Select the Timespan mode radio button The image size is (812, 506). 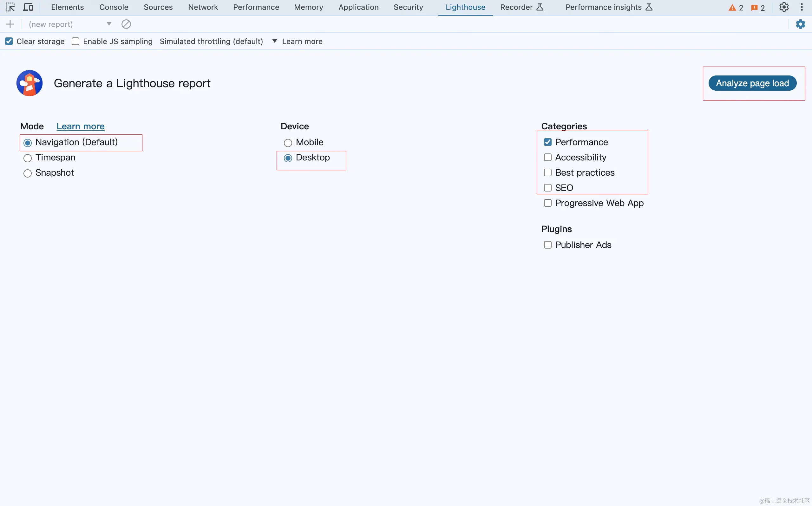28,158
